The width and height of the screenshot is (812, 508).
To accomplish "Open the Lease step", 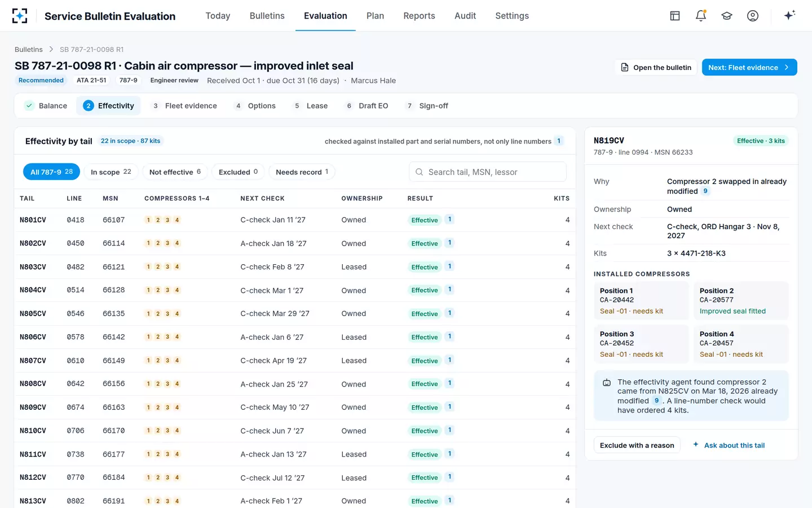I will tap(311, 106).
